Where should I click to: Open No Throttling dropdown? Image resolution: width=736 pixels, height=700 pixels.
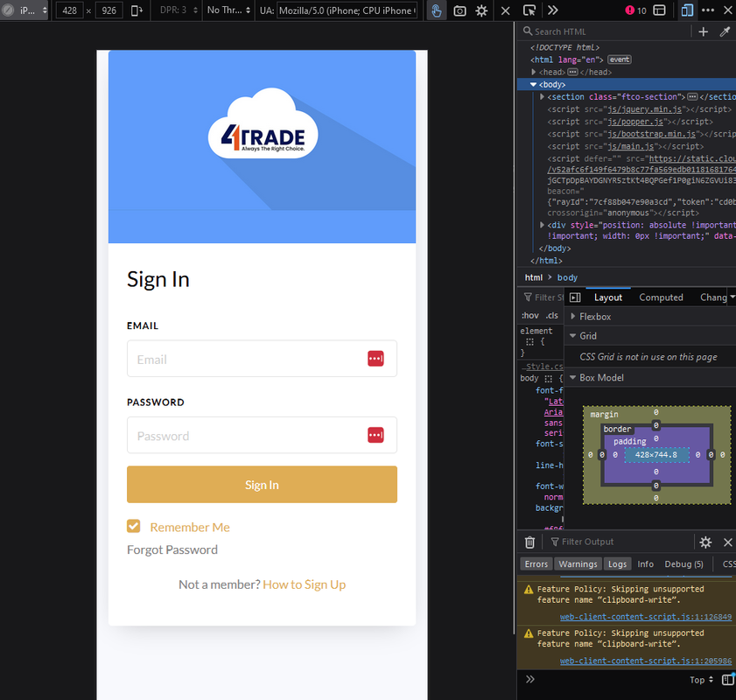228,10
